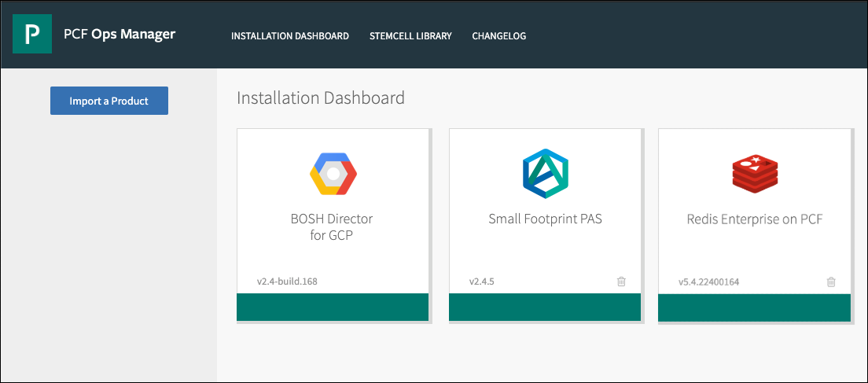868x383 pixels.
Task: Open the Installation Dashboard menu item
Action: pyautogui.click(x=290, y=36)
